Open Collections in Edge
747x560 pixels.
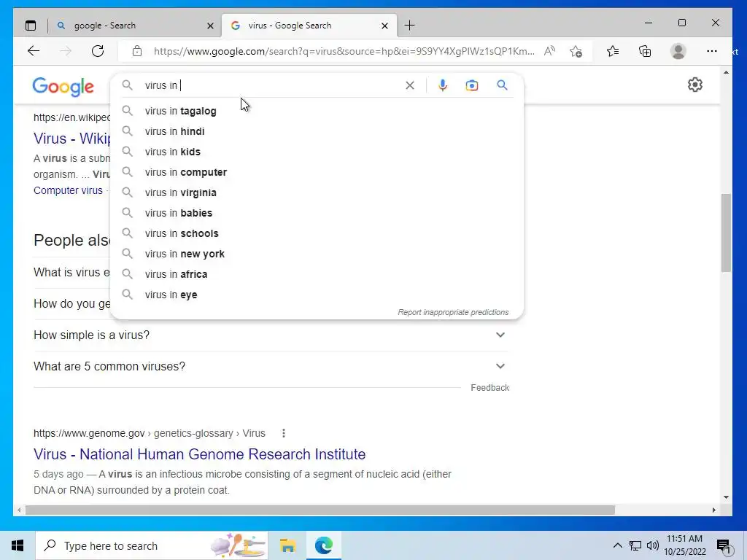[645, 51]
